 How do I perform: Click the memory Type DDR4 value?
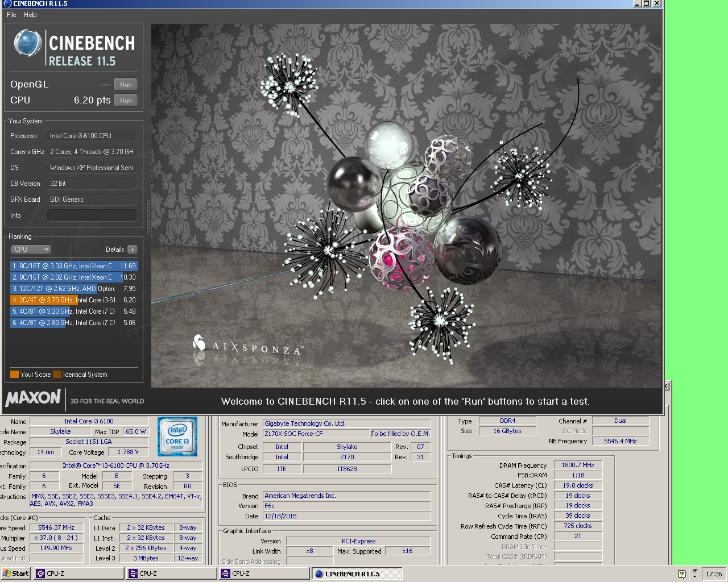tap(507, 421)
